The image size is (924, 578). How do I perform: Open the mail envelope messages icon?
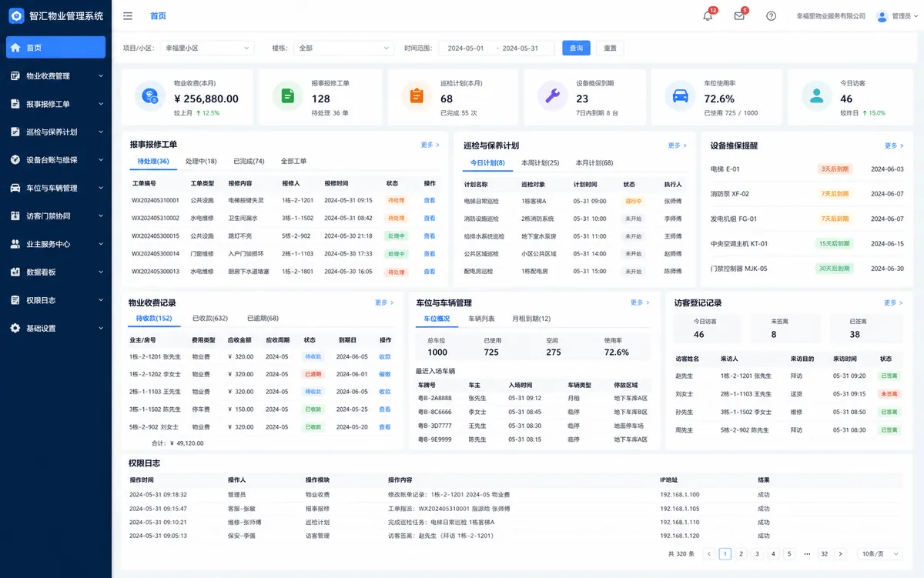point(739,16)
